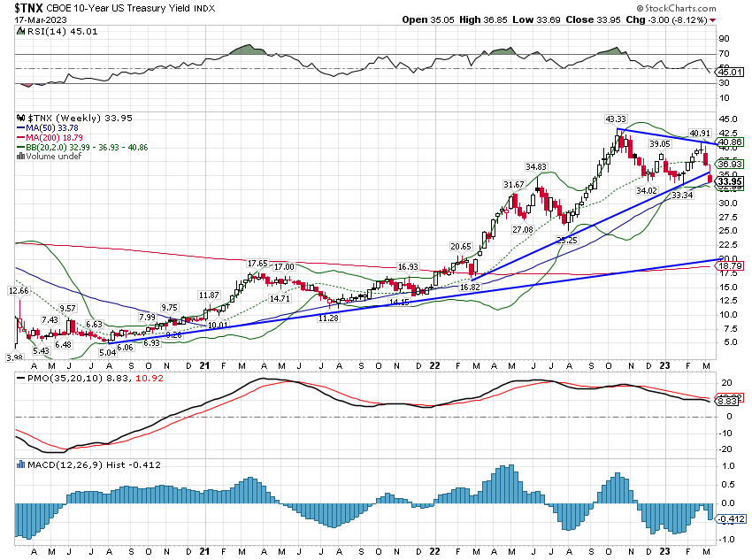Viewport: 752px width, 560px height.
Task: Select the blue MA(50) line swatch
Action: (x=20, y=128)
